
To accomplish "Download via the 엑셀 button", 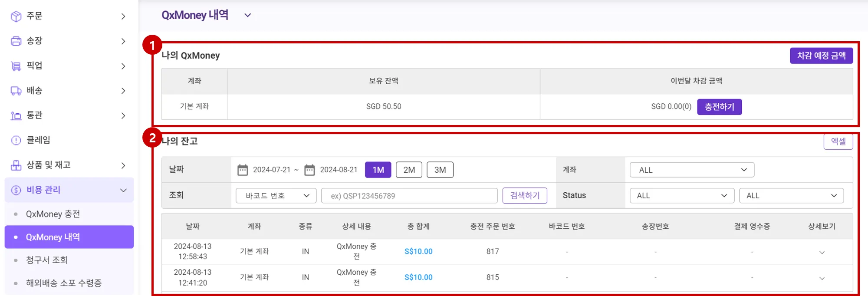I will [838, 141].
